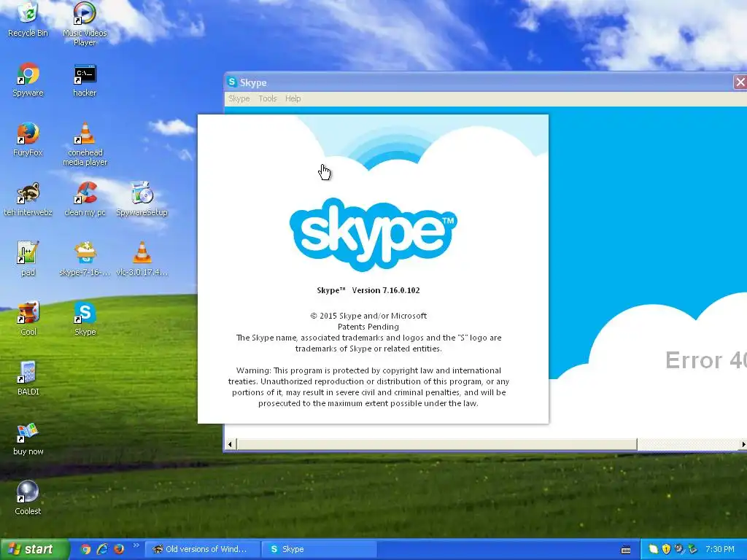The image size is (747, 560).
Task: Click the Skype logo in About dialog
Action: [373, 234]
